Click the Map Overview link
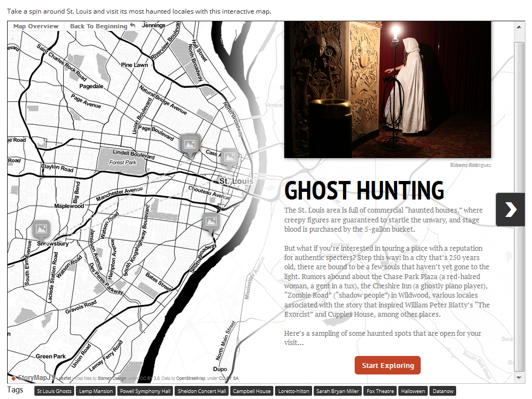532x399 pixels. [35, 26]
